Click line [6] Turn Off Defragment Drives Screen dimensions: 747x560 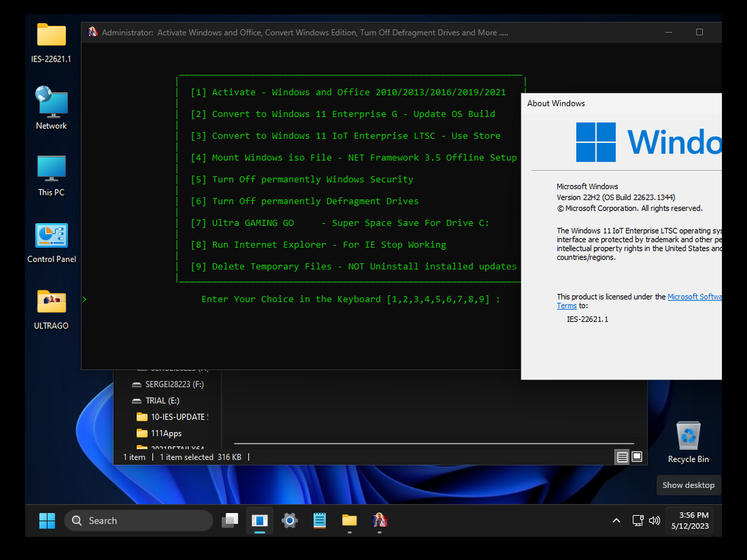tap(305, 202)
